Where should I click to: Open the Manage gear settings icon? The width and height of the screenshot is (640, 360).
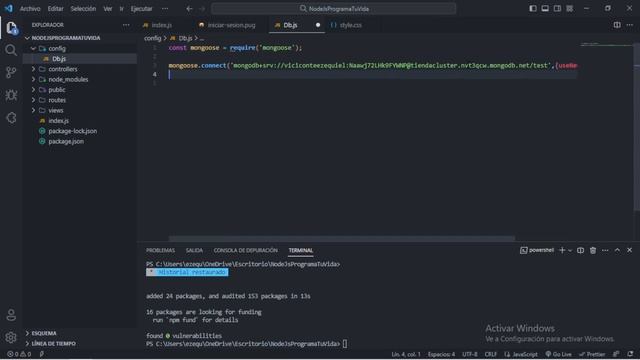click(11, 337)
